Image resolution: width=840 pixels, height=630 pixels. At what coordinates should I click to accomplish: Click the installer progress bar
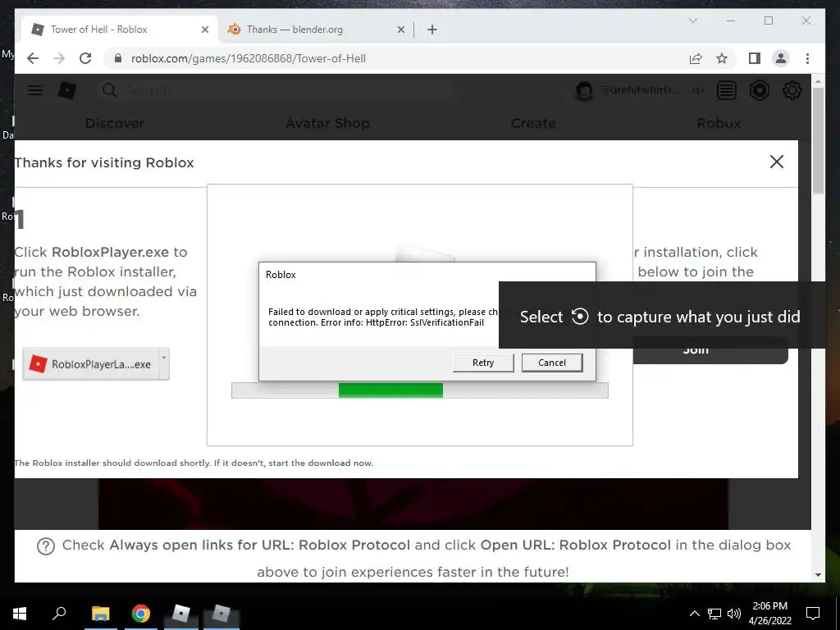(x=419, y=390)
